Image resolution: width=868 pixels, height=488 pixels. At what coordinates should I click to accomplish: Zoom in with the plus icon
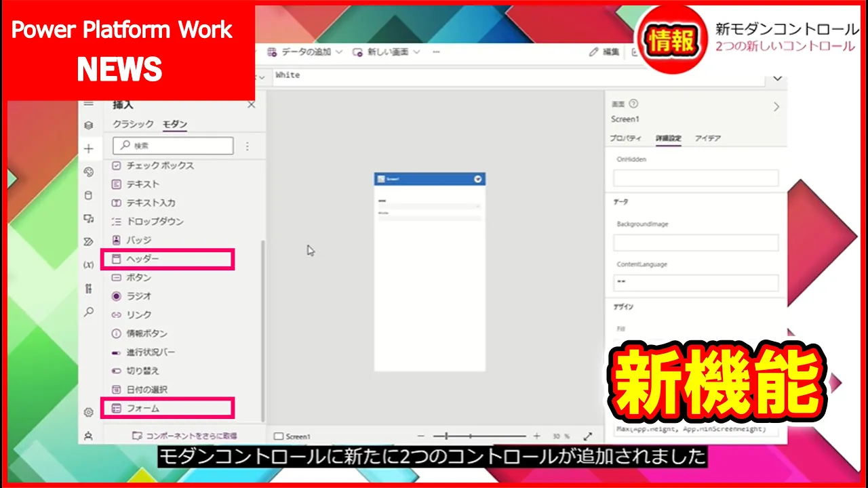(536, 436)
